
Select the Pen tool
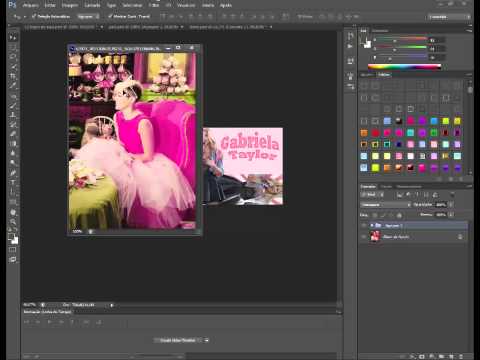pos(13,173)
